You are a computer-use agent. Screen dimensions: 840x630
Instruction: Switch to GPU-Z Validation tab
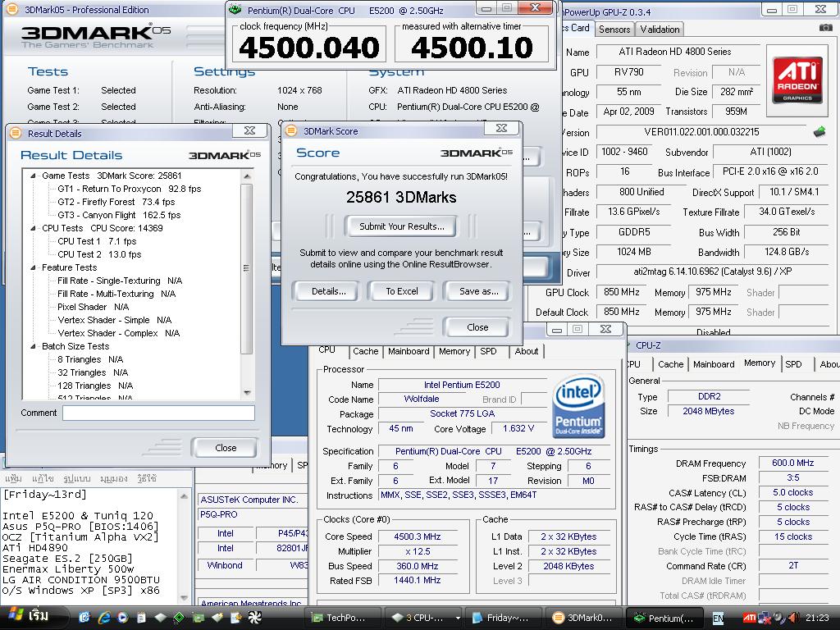(660, 30)
